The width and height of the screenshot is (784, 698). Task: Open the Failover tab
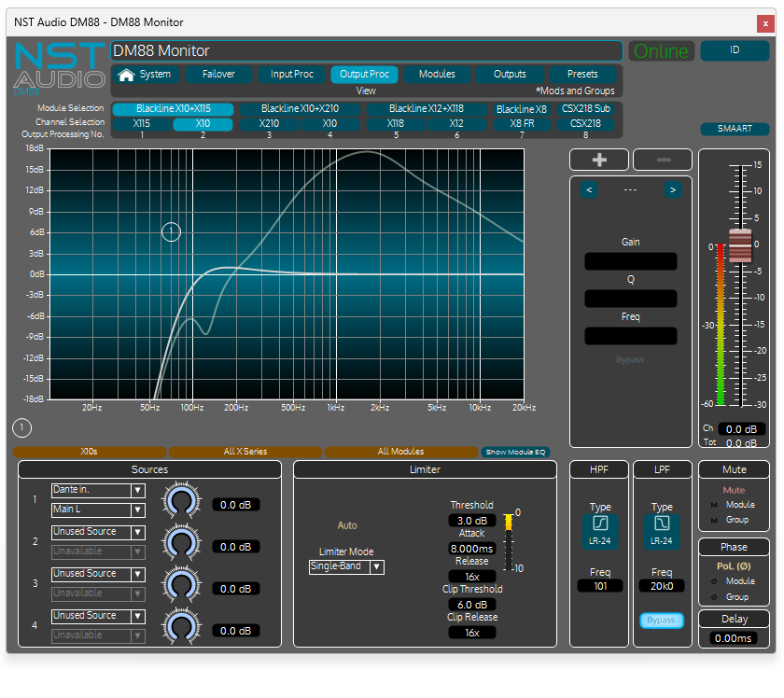coord(218,75)
